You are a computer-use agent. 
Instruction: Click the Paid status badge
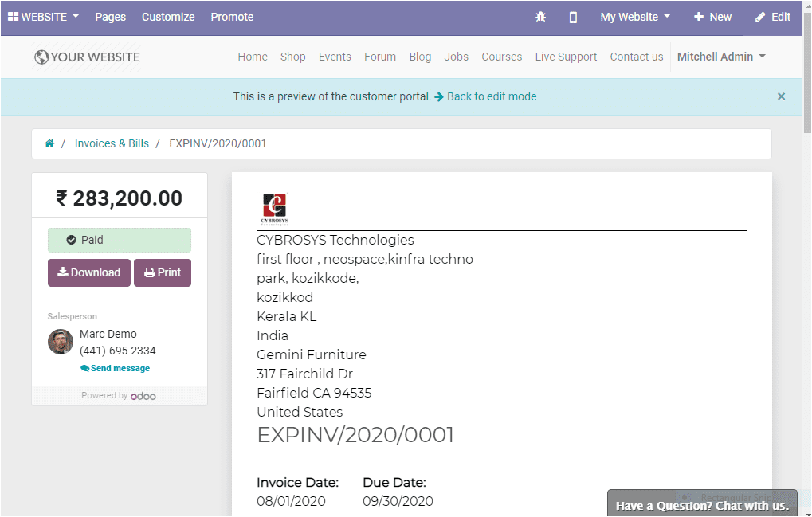(120, 240)
